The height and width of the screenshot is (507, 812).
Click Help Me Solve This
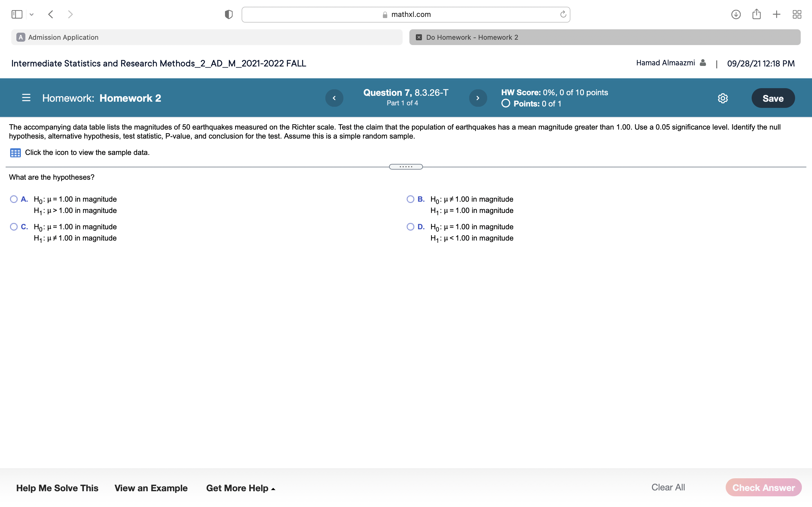tap(57, 488)
